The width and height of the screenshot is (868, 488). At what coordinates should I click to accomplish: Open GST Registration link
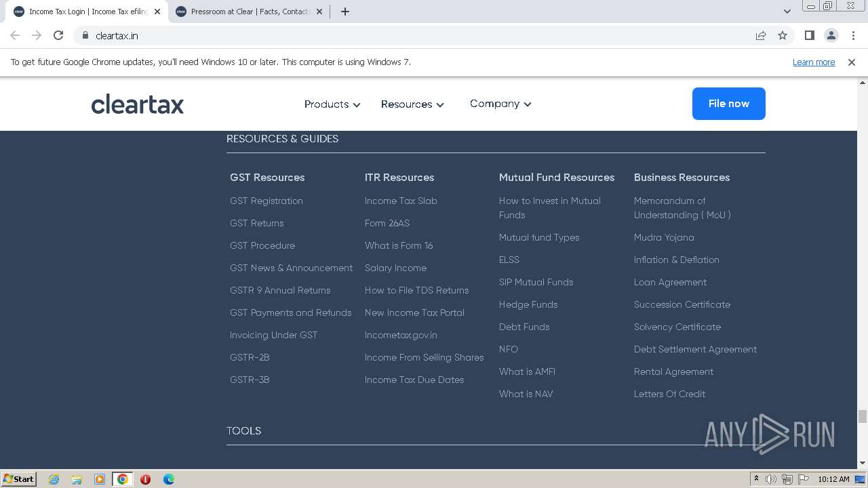click(x=267, y=201)
